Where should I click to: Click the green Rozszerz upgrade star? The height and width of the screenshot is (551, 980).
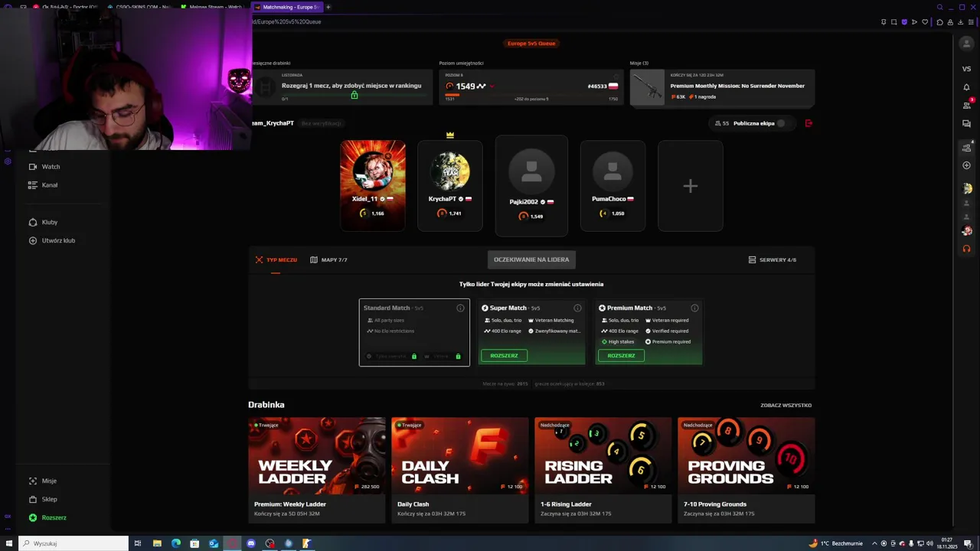(x=33, y=517)
